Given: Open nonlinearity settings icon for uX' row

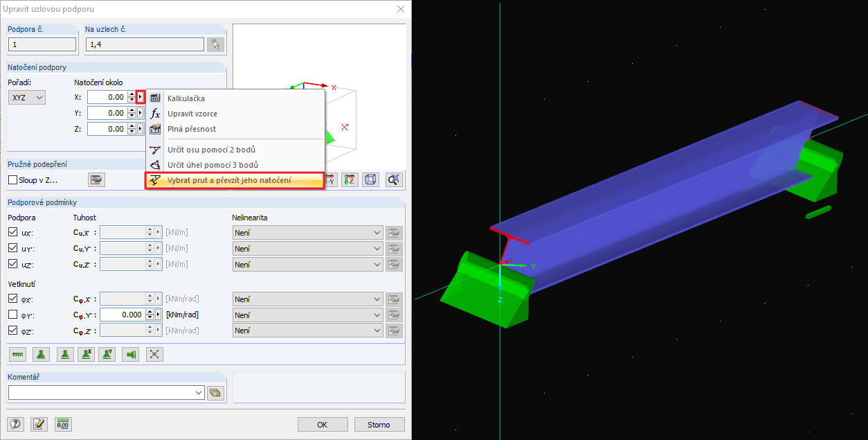Looking at the screenshot, I should click(395, 233).
